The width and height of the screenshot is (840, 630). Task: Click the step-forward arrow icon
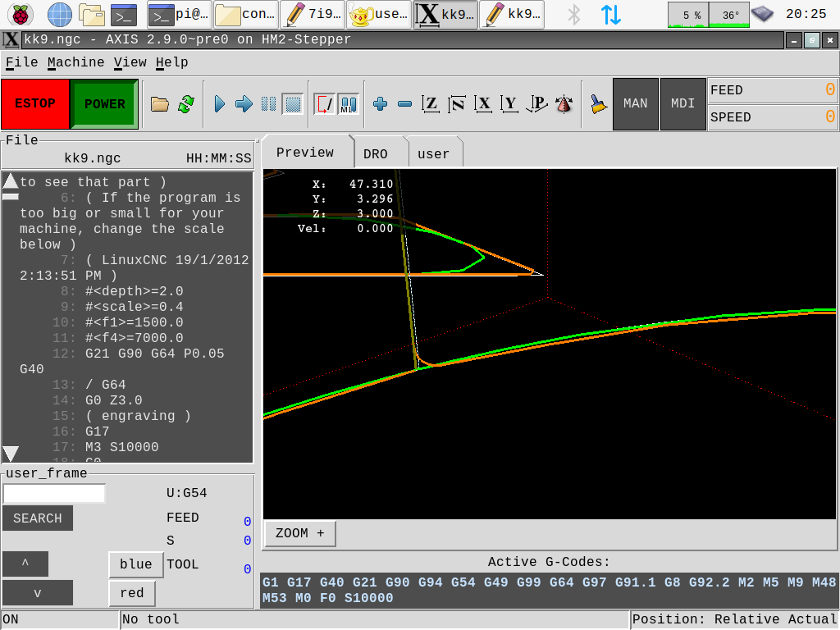coord(244,104)
